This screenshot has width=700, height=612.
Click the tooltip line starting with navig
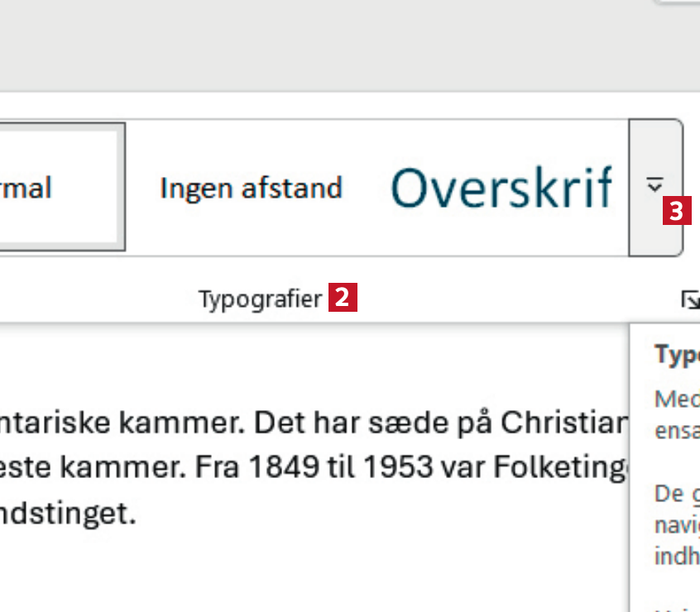[678, 524]
